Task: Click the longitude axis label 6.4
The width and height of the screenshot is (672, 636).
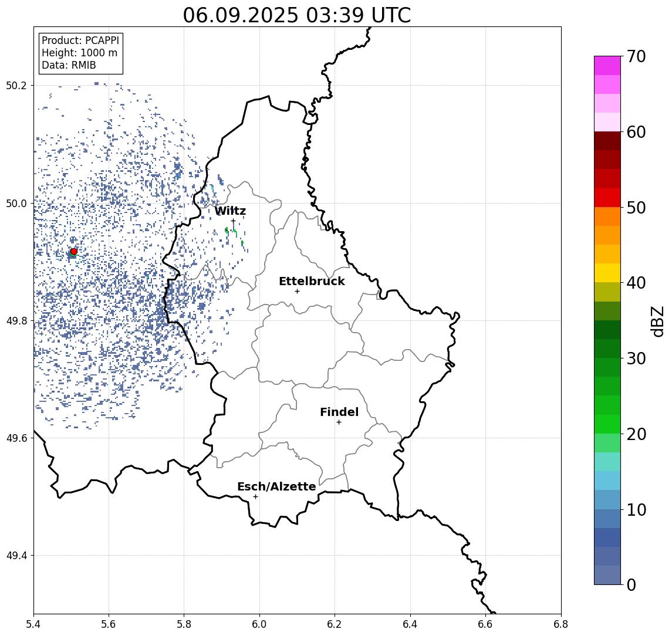Action: pyautogui.click(x=411, y=624)
